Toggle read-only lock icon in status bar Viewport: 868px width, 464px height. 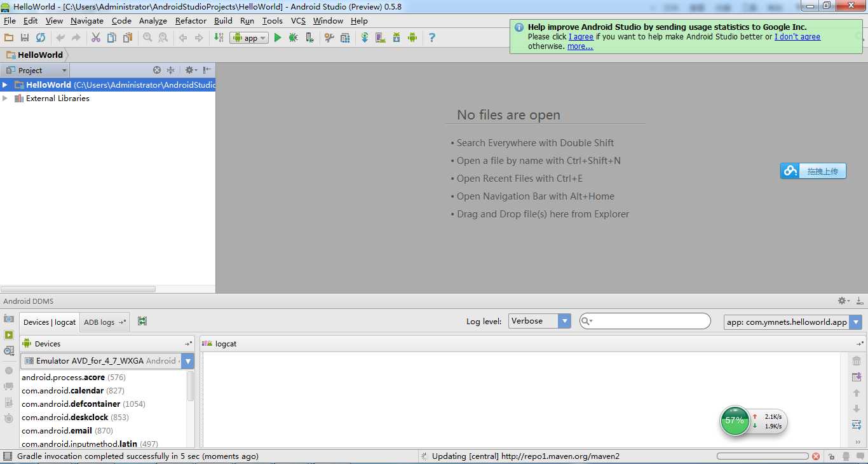click(832, 456)
